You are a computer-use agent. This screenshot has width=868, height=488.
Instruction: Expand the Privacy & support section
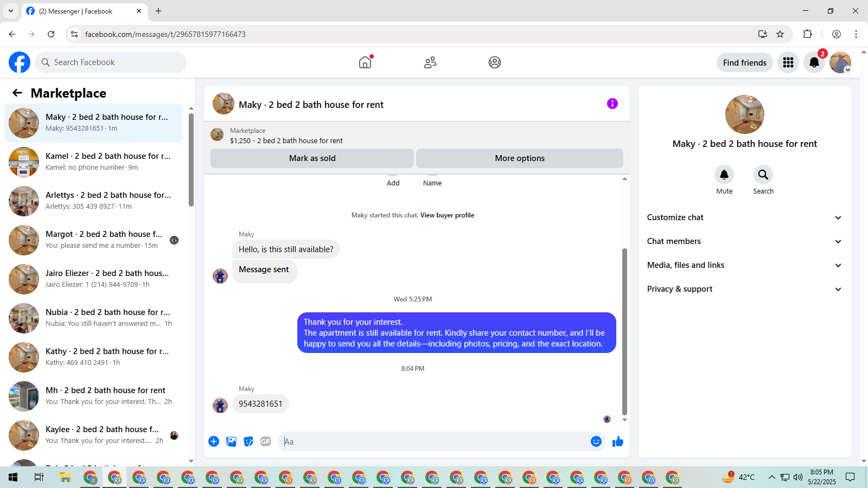point(744,289)
